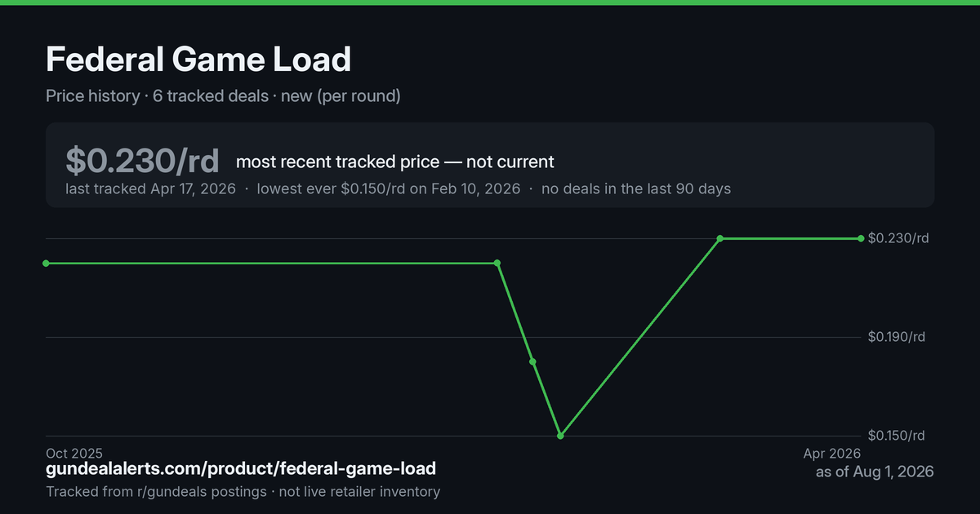Screen dimensions: 980x514
Task: Click the Apr 2026 axis label
Action: [832, 453]
